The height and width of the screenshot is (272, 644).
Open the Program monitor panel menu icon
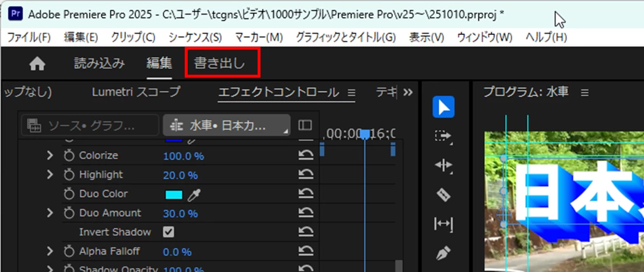pyautogui.click(x=585, y=93)
